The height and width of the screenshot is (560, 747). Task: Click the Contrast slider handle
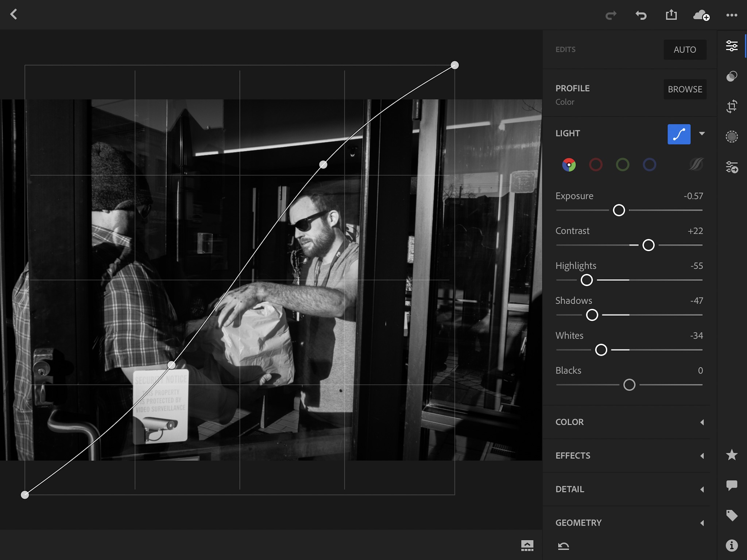pyautogui.click(x=648, y=245)
